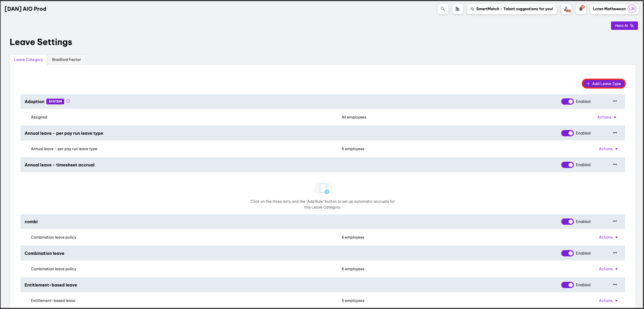
Task: Switch off Annual leave per pay run toggle
Action: (x=567, y=133)
